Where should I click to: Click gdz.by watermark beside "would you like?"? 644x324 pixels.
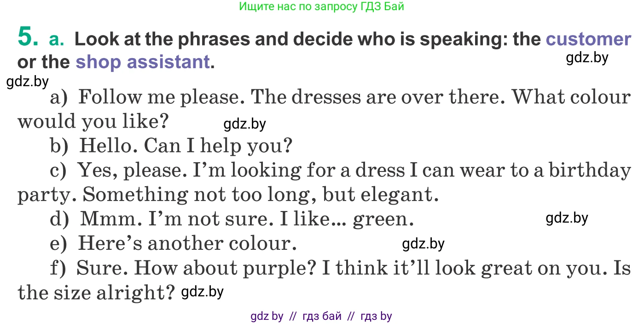[244, 124]
